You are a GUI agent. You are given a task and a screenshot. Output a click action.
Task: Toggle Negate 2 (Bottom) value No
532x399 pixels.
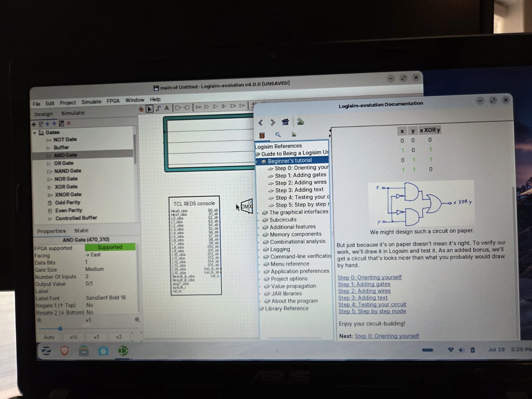pyautogui.click(x=111, y=312)
